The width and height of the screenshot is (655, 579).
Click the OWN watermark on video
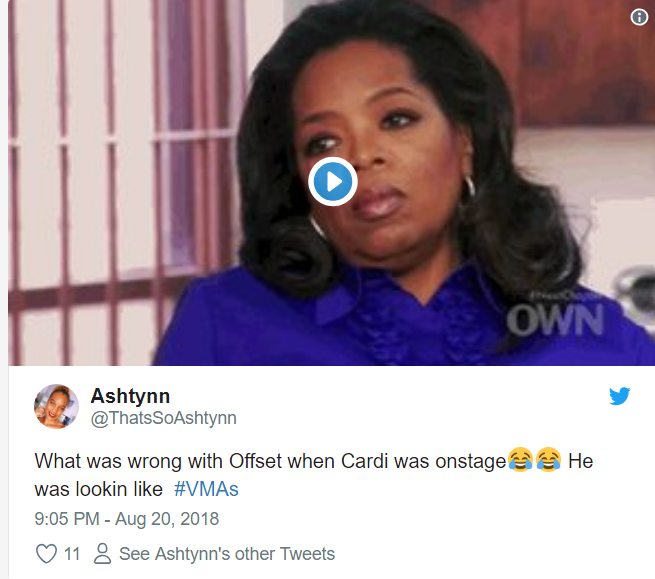tap(555, 320)
